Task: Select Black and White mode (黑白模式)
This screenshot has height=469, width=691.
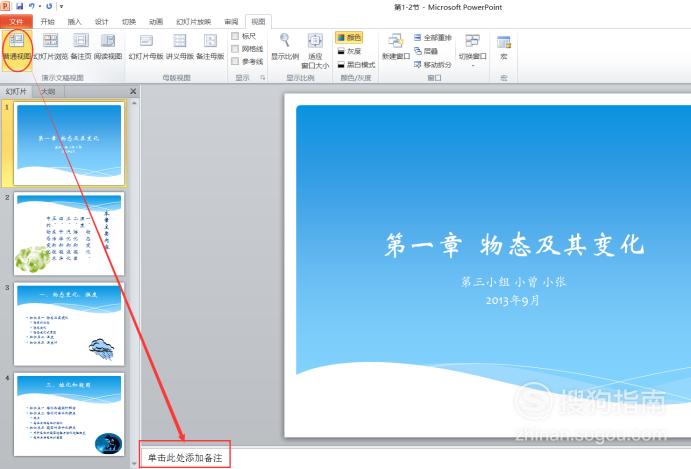Action: tap(356, 64)
